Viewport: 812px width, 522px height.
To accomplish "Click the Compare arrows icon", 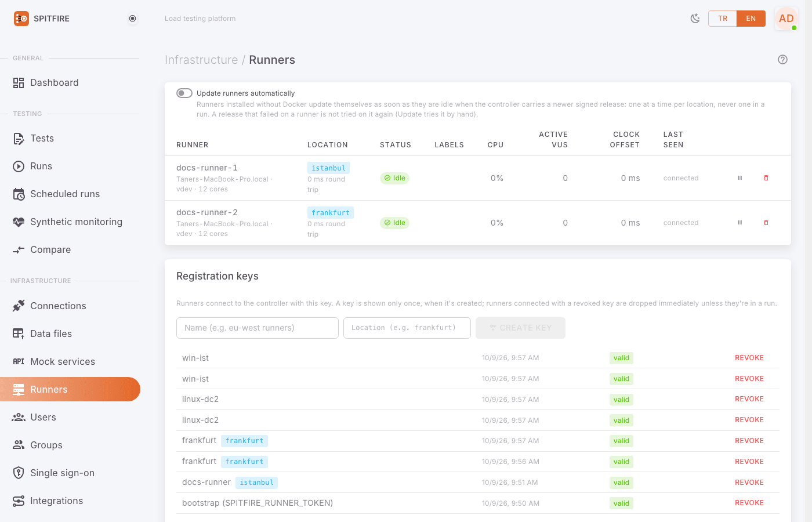I will click(x=19, y=250).
